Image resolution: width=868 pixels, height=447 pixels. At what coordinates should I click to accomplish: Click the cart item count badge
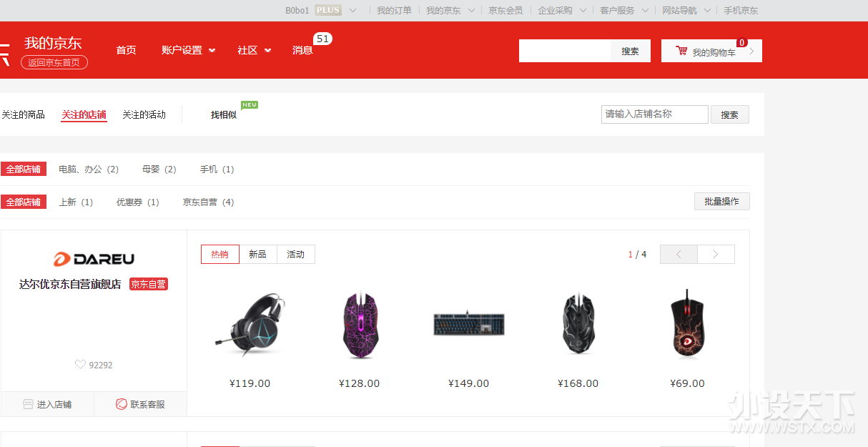pyautogui.click(x=742, y=43)
